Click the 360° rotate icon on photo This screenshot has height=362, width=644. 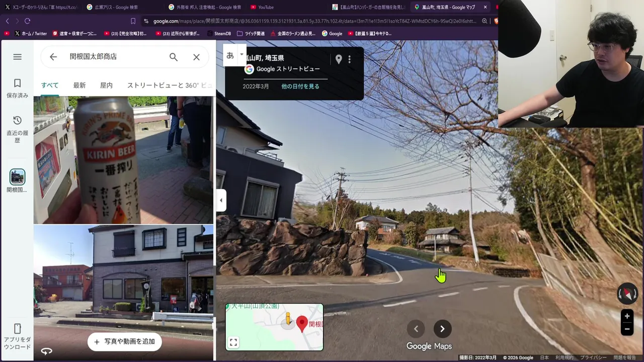(x=46, y=351)
